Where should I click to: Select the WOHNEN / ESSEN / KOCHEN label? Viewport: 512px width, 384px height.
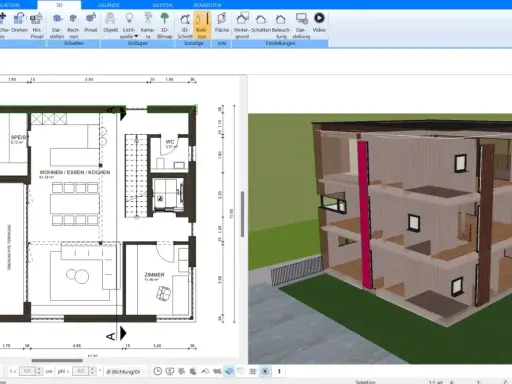(75, 172)
